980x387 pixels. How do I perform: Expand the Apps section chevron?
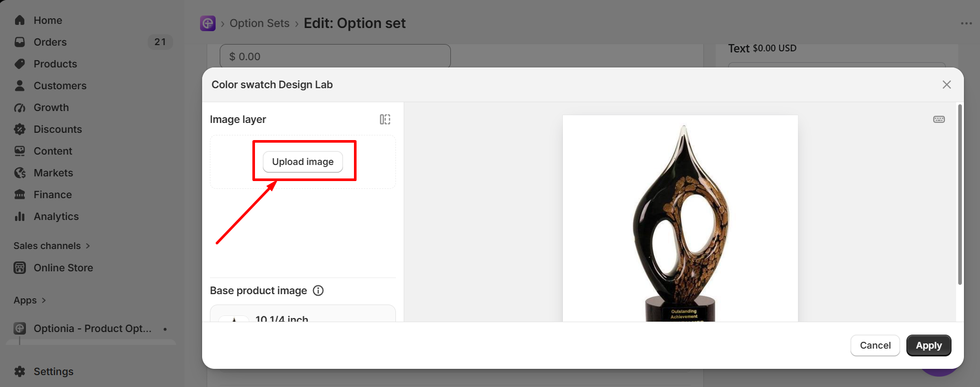coord(44,300)
